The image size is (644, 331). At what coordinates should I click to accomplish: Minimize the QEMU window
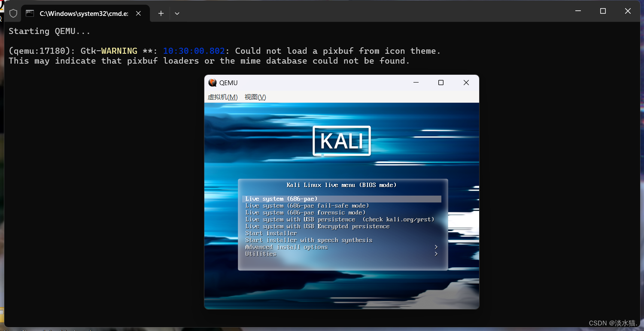coord(416,83)
